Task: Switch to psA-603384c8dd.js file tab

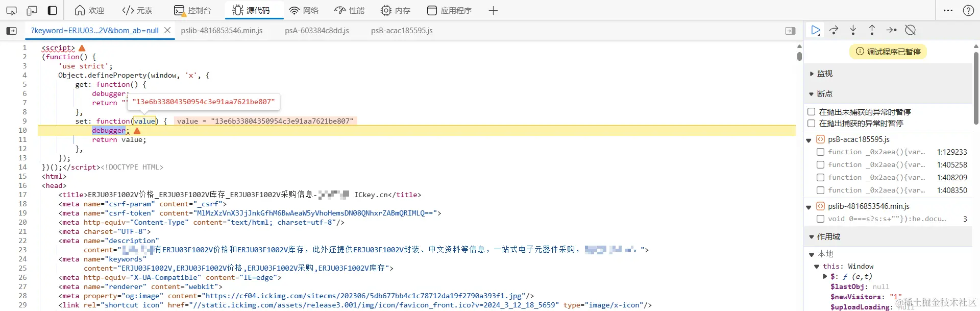Action: click(x=317, y=31)
